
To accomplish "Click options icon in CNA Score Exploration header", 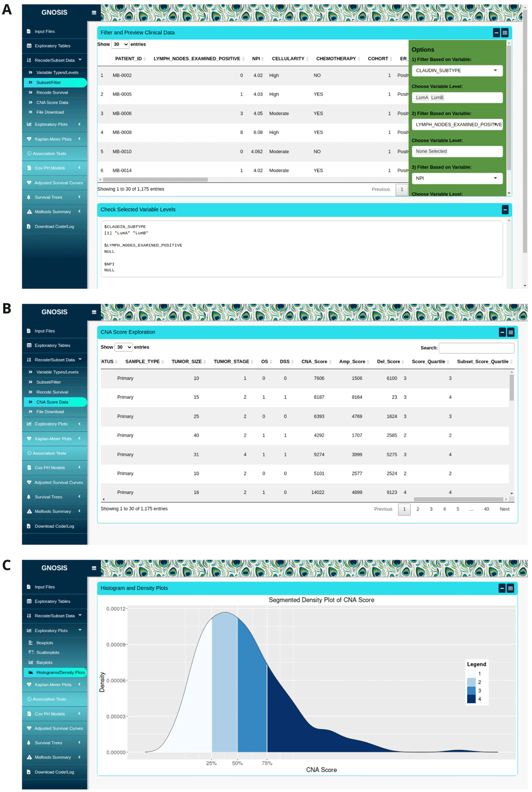I will (511, 332).
